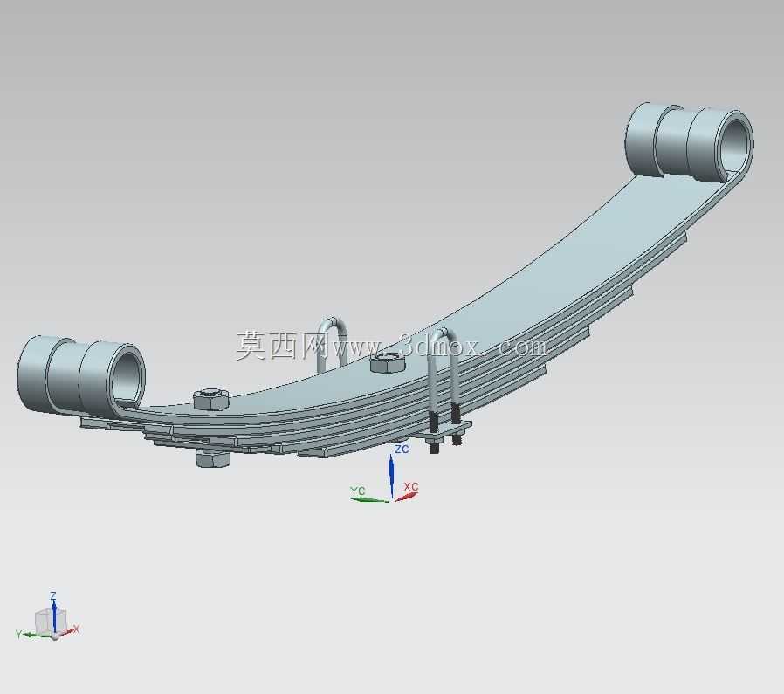Select the XC axis handle of the WCS

[407, 496]
